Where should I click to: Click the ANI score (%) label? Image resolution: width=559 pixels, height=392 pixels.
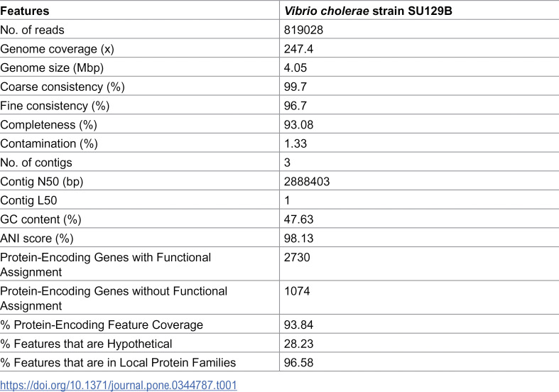point(37,238)
